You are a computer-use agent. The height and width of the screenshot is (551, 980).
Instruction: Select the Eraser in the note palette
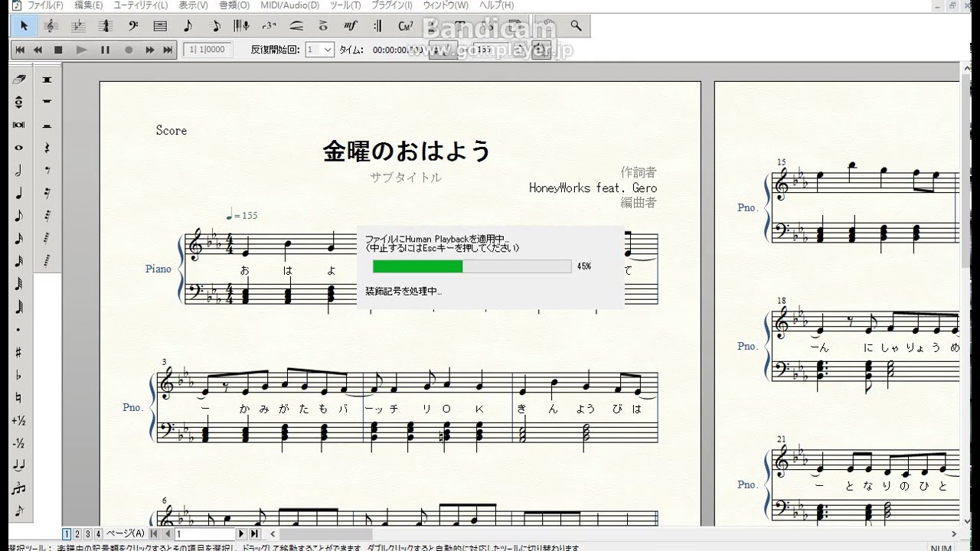[19, 80]
